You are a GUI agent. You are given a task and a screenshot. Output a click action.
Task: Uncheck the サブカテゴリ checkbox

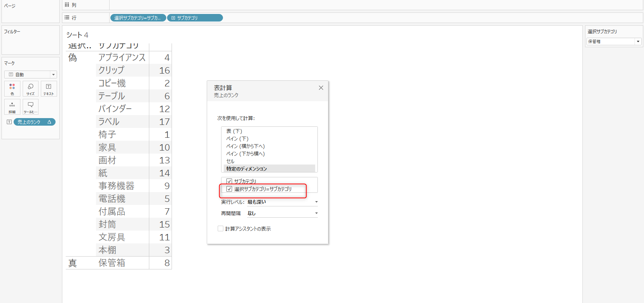(x=229, y=181)
